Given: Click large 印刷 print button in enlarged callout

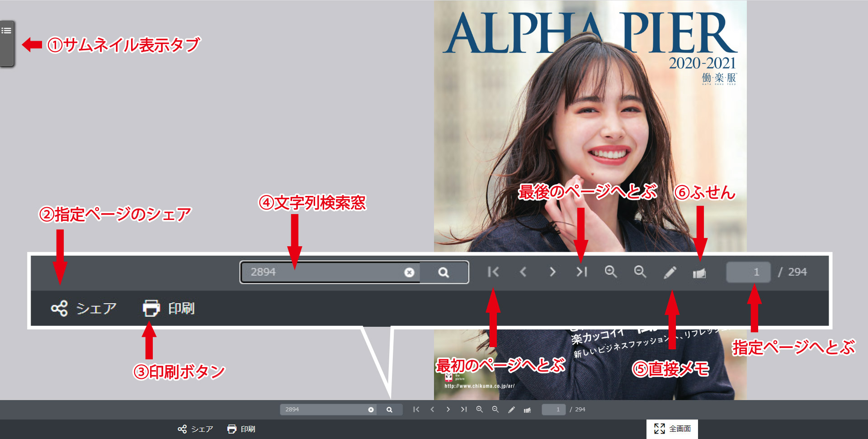Looking at the screenshot, I should [169, 309].
